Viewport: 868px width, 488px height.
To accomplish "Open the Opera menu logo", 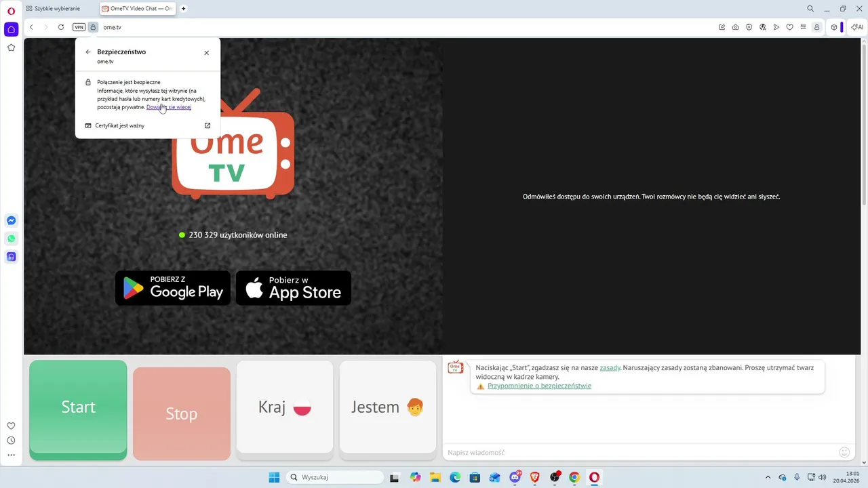I will point(11,11).
